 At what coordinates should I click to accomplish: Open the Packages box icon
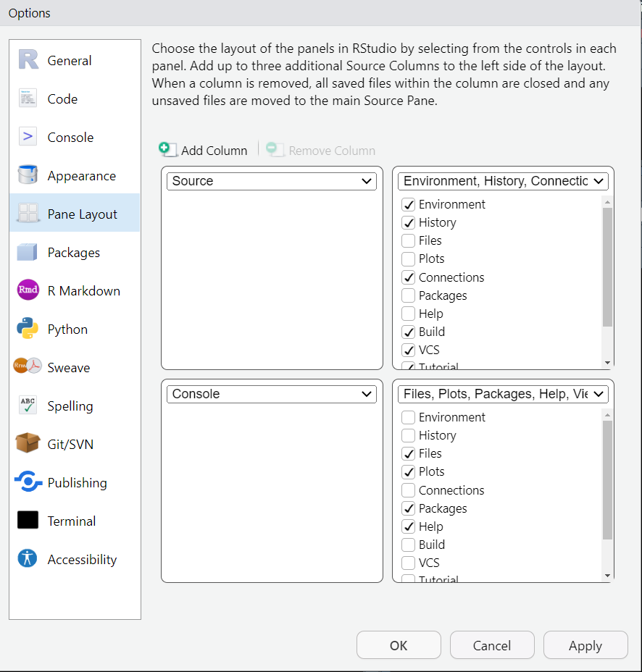pyautogui.click(x=28, y=252)
